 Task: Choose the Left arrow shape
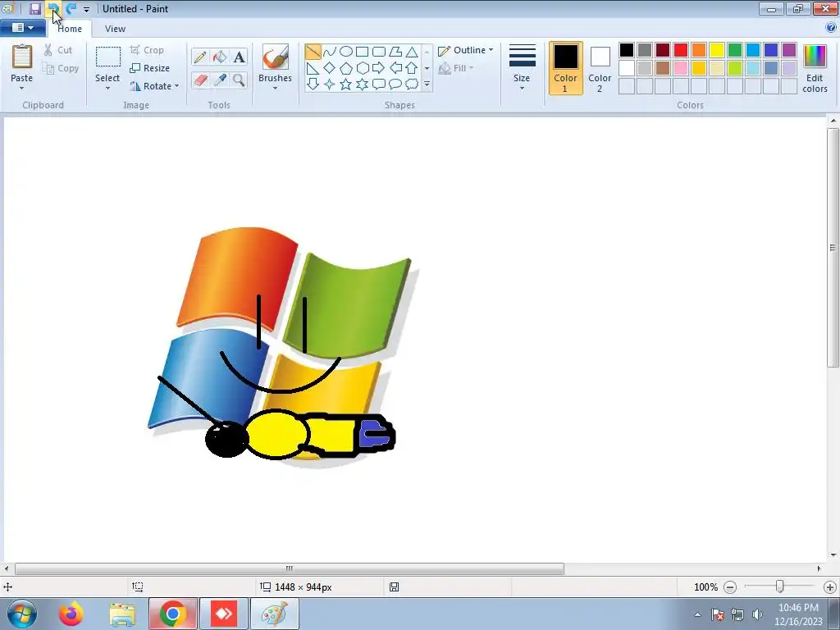coord(395,68)
